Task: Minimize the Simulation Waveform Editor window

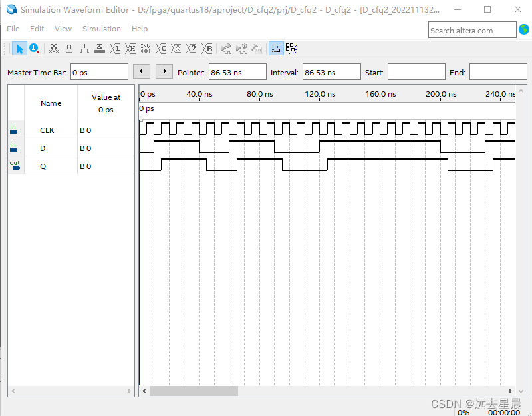Action: point(458,9)
